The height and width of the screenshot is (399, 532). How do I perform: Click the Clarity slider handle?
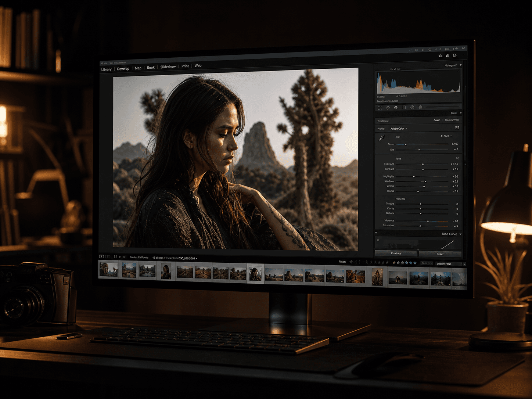point(421,209)
